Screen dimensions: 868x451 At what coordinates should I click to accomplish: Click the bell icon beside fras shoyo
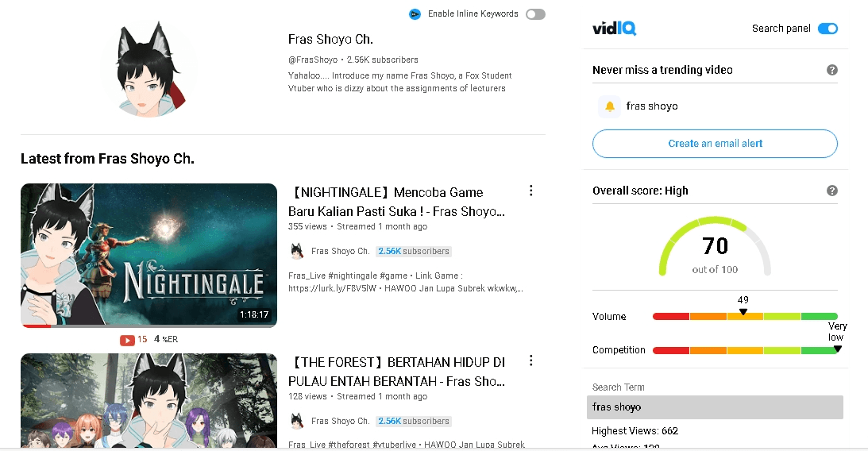(x=609, y=106)
